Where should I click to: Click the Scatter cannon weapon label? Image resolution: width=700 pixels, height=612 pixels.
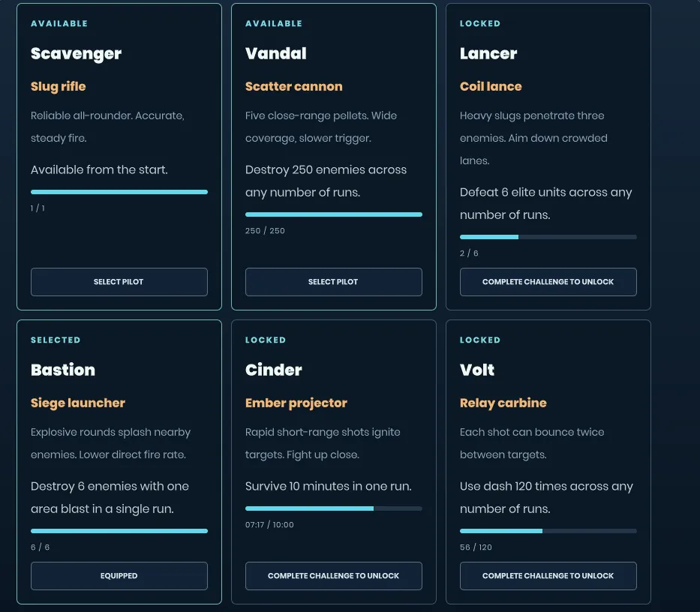[x=294, y=86]
